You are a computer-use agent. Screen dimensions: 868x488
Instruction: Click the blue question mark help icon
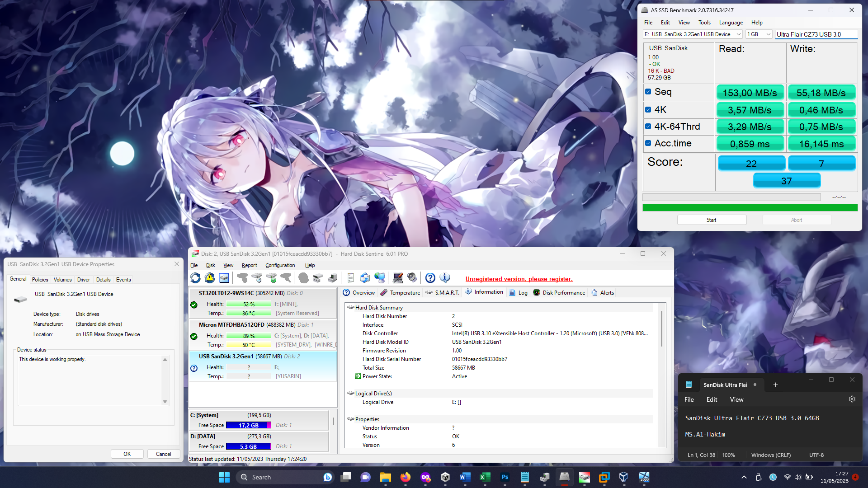pyautogui.click(x=430, y=278)
